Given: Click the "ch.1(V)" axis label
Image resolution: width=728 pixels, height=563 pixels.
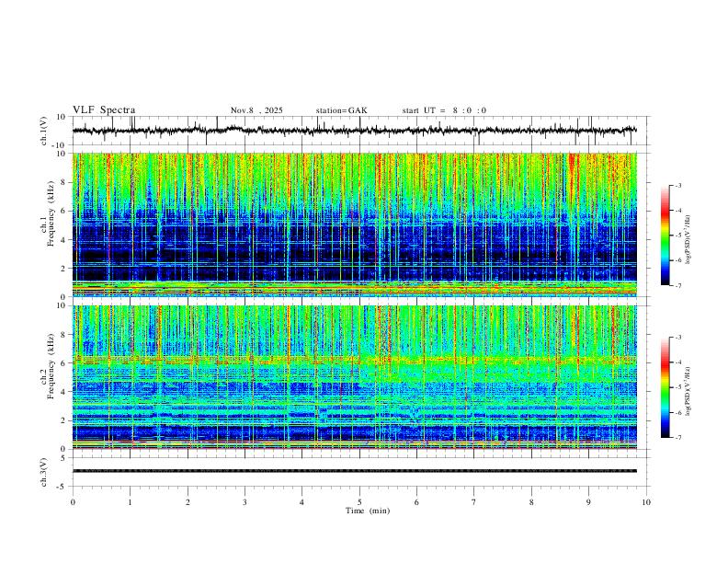Looking at the screenshot, I should [44, 131].
